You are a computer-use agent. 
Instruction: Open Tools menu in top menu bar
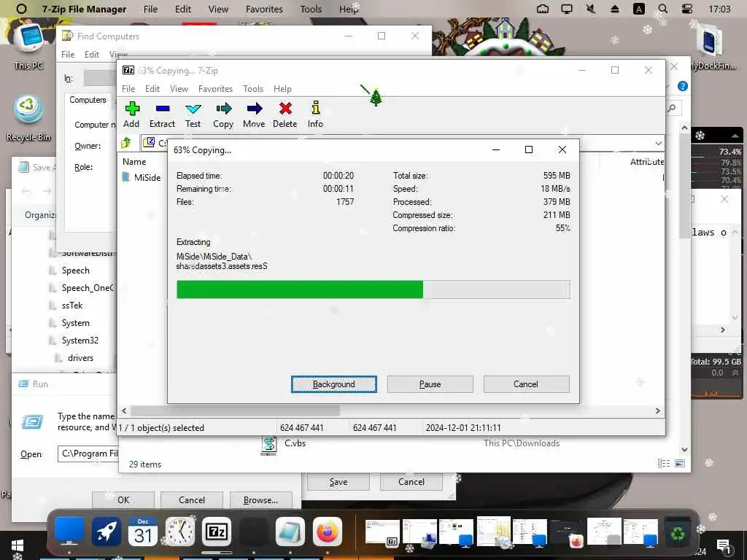[311, 9]
